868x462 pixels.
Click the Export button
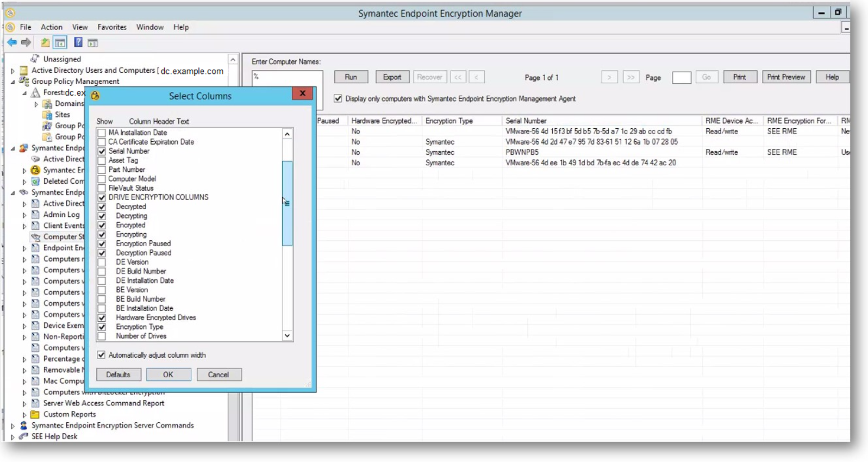tap(392, 77)
